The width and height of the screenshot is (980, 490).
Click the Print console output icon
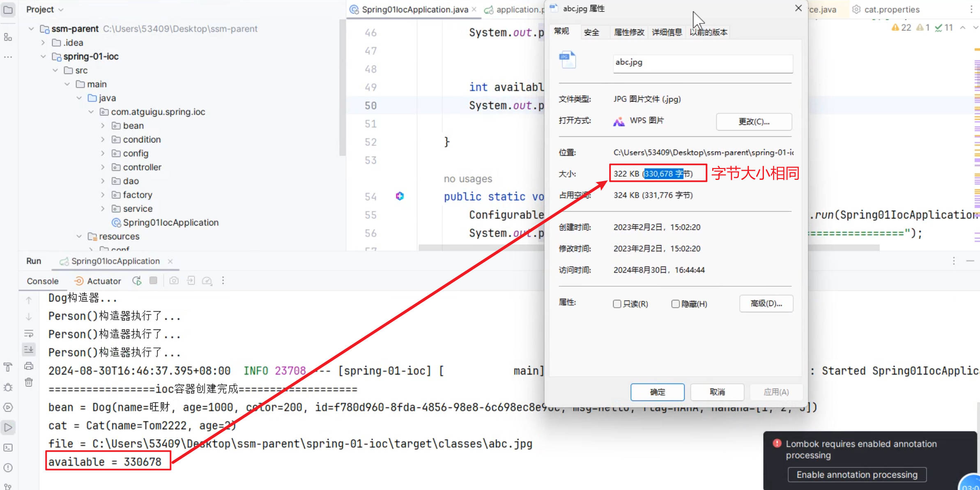[x=29, y=366]
